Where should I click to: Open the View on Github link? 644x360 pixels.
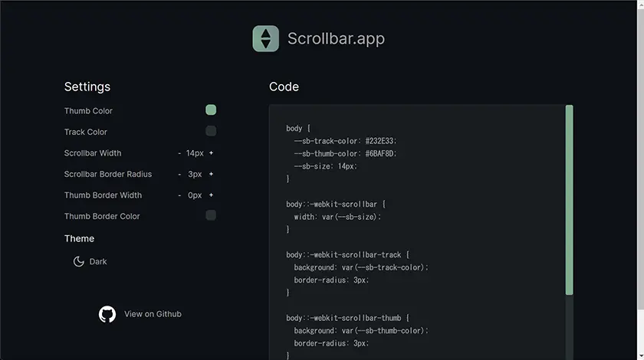coord(153,314)
